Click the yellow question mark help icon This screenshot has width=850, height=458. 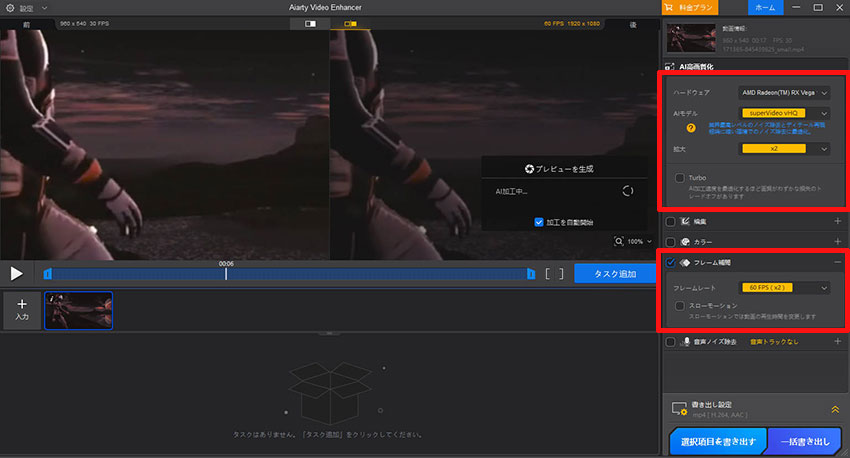[x=691, y=128]
